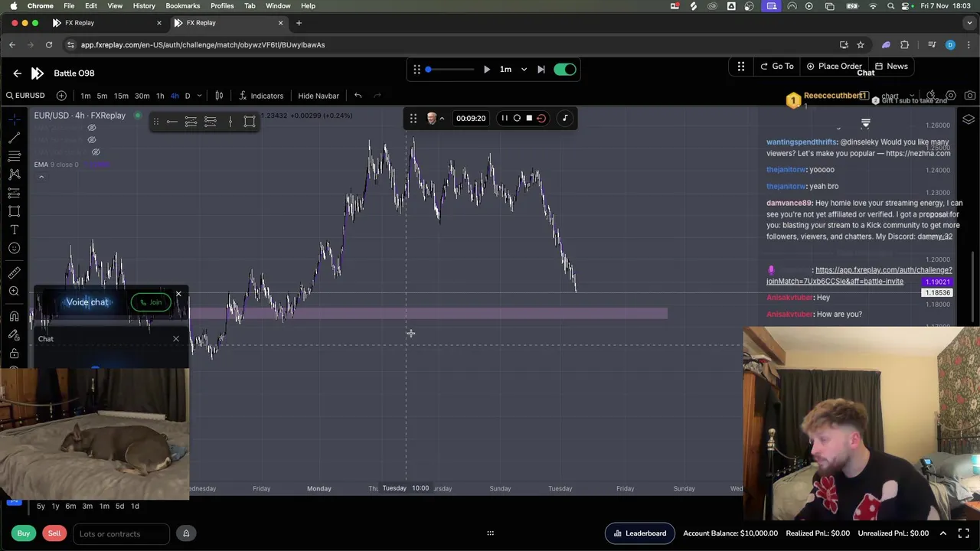Go back using the Battle back arrow
This screenshot has width=980, height=551.
17,73
